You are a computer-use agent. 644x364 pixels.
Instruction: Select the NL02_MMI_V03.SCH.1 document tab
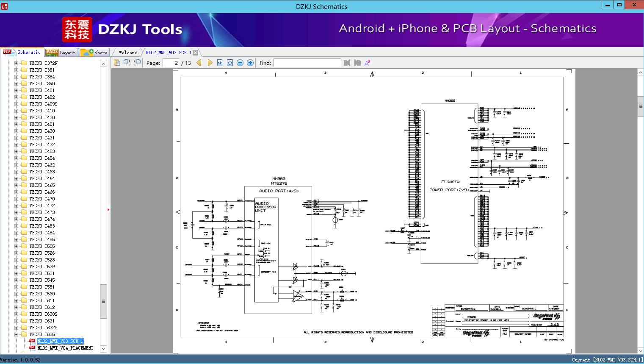pos(169,53)
